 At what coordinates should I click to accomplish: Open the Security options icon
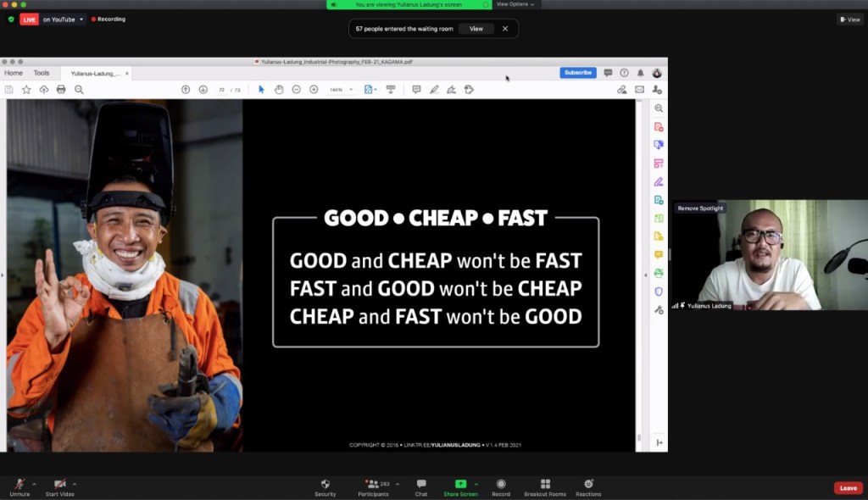[325, 485]
